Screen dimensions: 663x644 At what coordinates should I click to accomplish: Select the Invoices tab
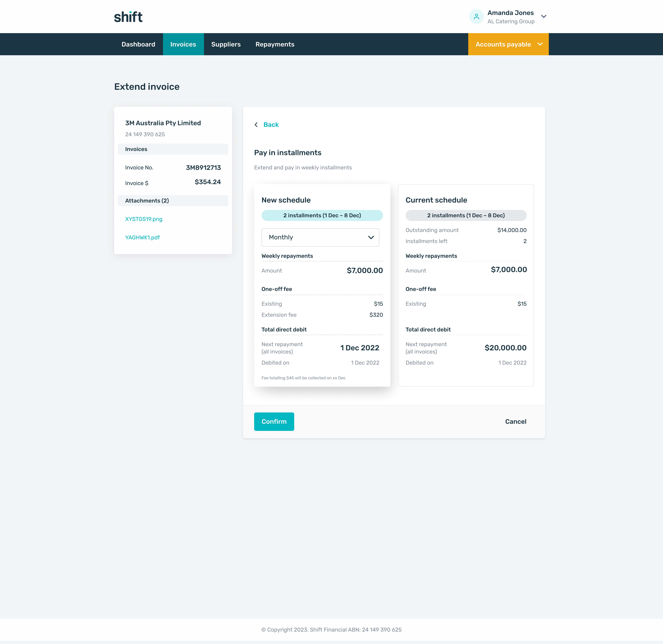(183, 44)
